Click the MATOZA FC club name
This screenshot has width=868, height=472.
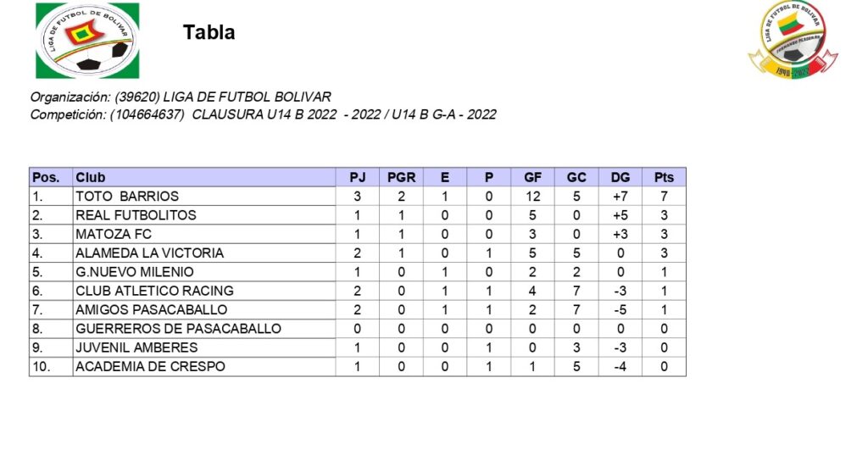coord(114,234)
